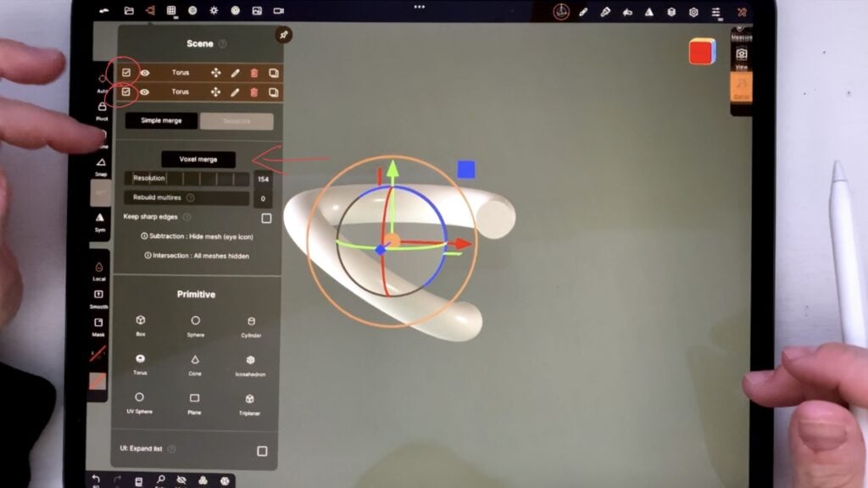Open the Files menu folder icon
The width and height of the screenshot is (868, 488).
point(129,11)
